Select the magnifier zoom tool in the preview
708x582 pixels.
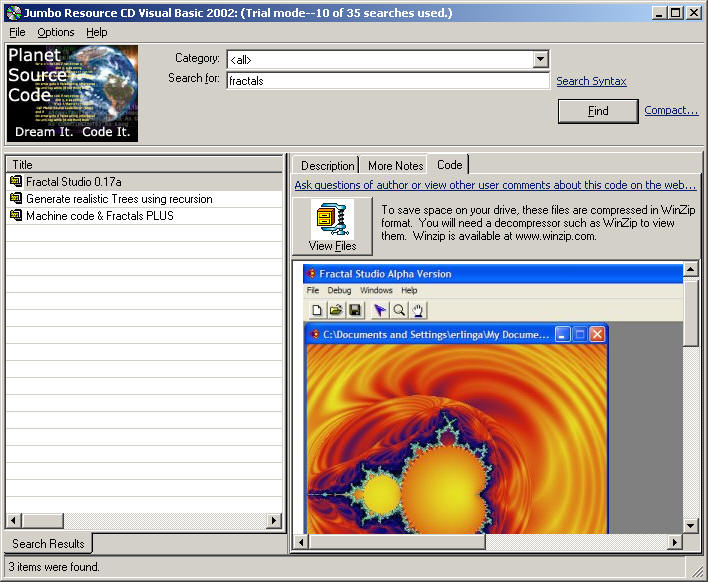(x=399, y=310)
